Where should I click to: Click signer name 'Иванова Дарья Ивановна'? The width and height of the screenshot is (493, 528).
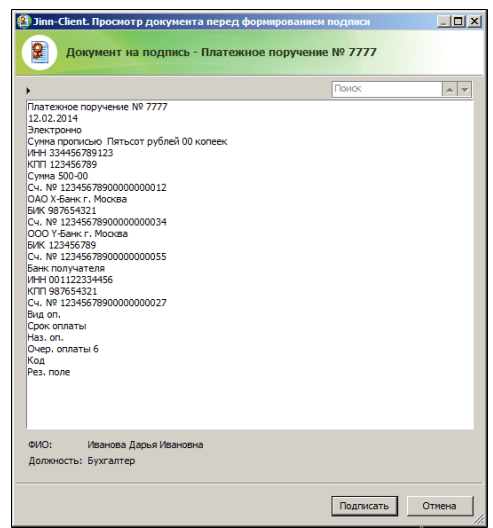(x=145, y=445)
